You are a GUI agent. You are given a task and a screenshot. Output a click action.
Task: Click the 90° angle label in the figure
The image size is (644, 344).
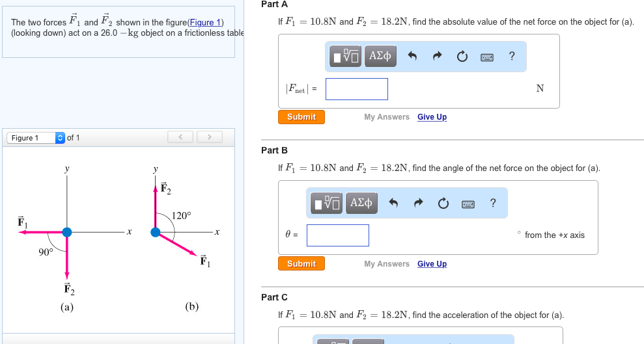click(46, 252)
